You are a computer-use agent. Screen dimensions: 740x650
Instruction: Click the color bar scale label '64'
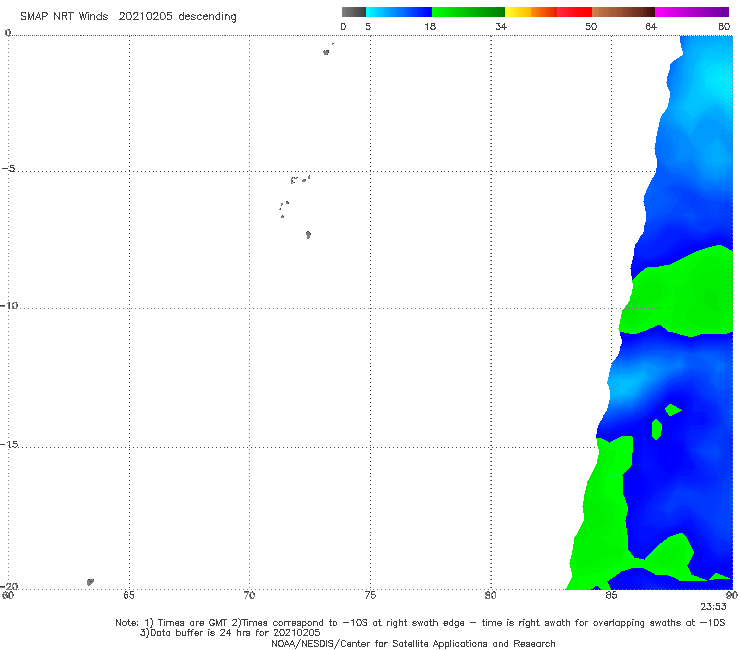pyautogui.click(x=651, y=26)
